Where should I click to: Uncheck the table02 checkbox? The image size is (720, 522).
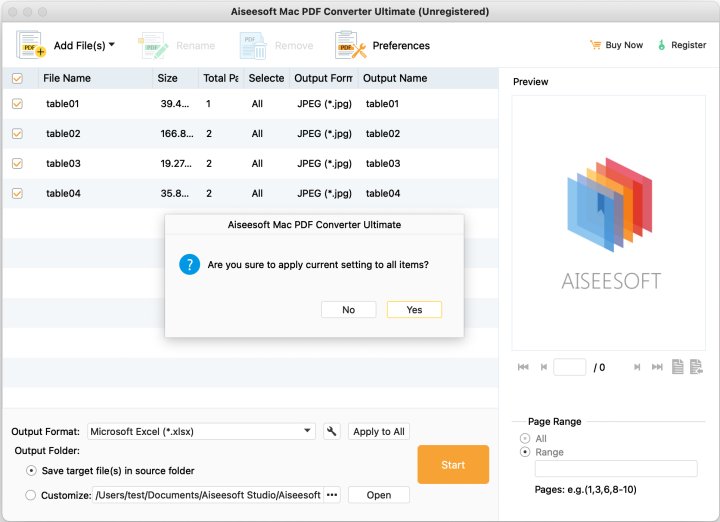(17, 134)
